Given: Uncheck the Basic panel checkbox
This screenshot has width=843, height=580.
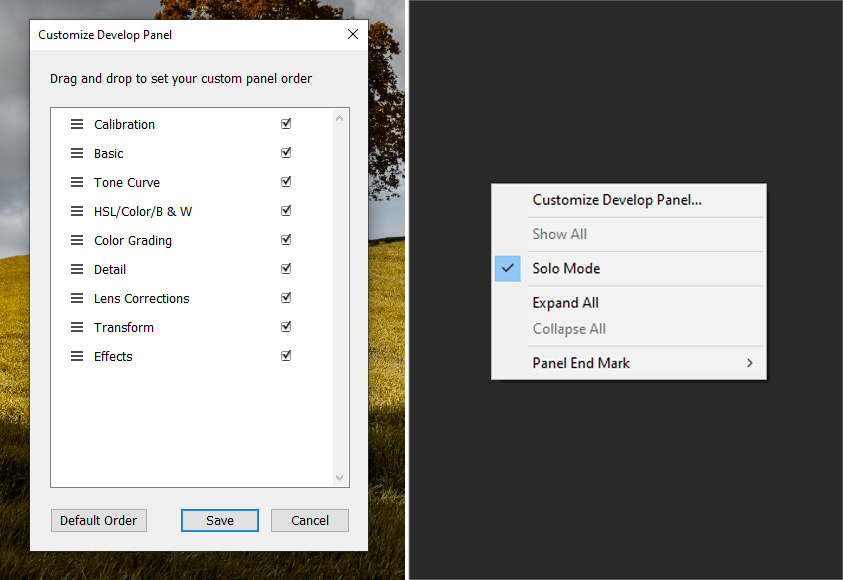Looking at the screenshot, I should (286, 153).
